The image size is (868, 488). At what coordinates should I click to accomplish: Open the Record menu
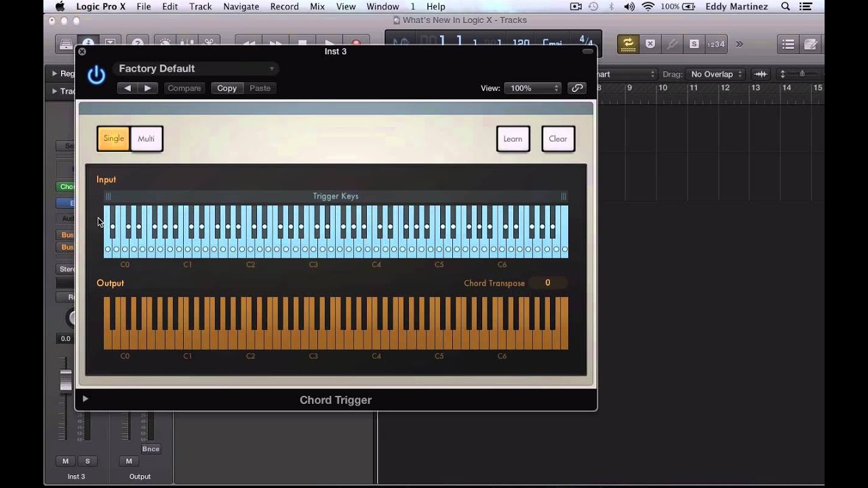tap(284, 7)
